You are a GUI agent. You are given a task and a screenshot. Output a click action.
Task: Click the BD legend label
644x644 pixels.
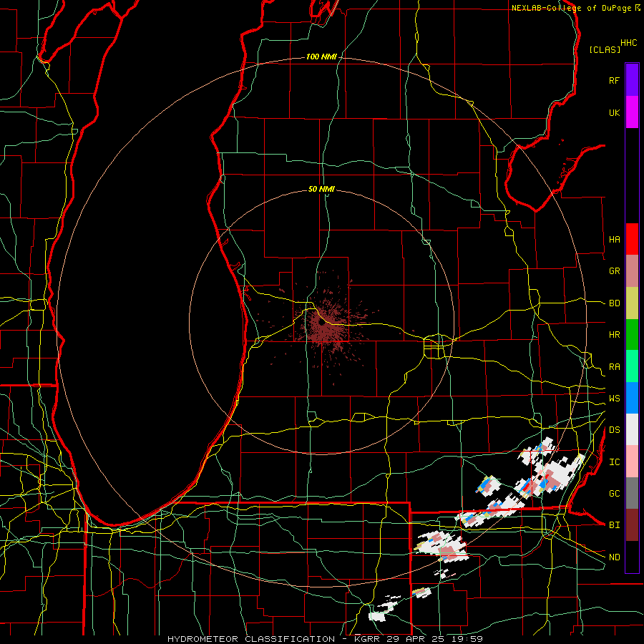(614, 303)
